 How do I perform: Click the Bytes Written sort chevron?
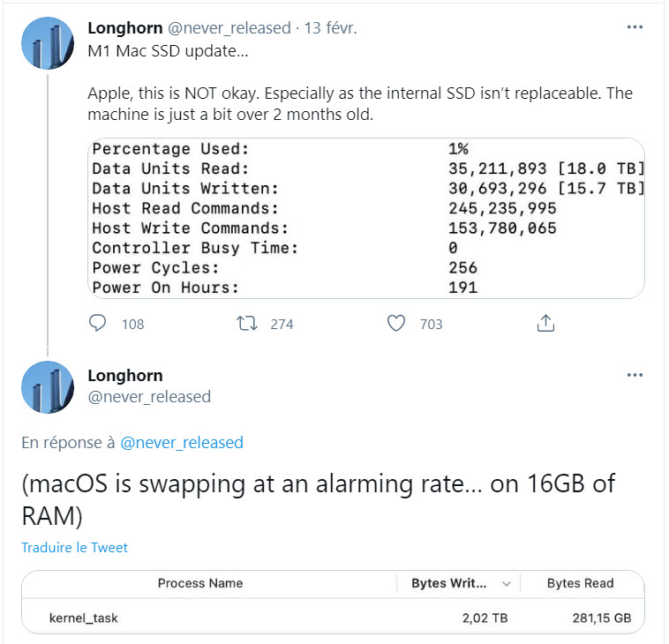tap(506, 584)
